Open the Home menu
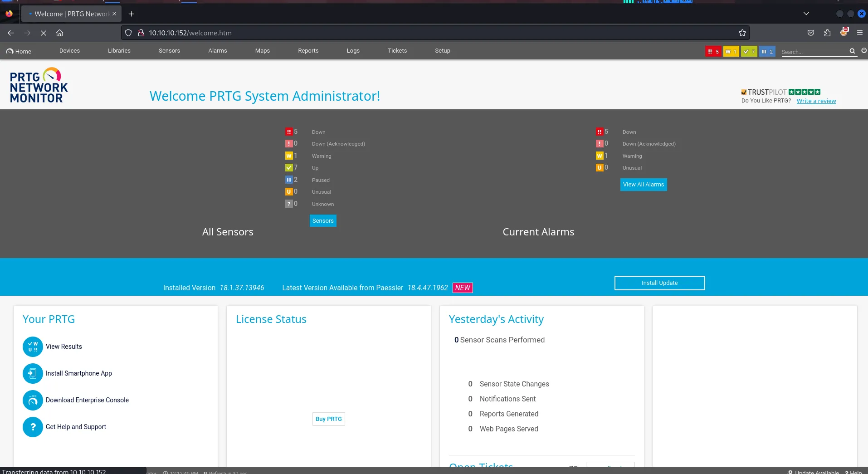868x474 pixels. tap(19, 51)
